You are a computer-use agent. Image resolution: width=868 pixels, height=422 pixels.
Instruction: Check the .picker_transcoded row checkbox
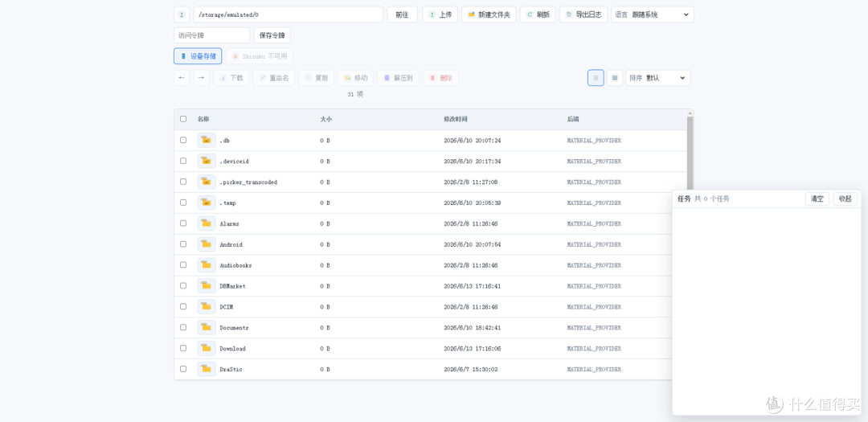(183, 181)
